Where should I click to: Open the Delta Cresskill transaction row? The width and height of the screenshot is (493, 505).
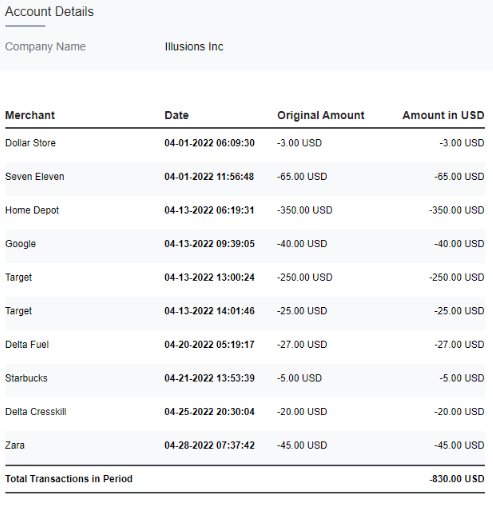tap(245, 412)
